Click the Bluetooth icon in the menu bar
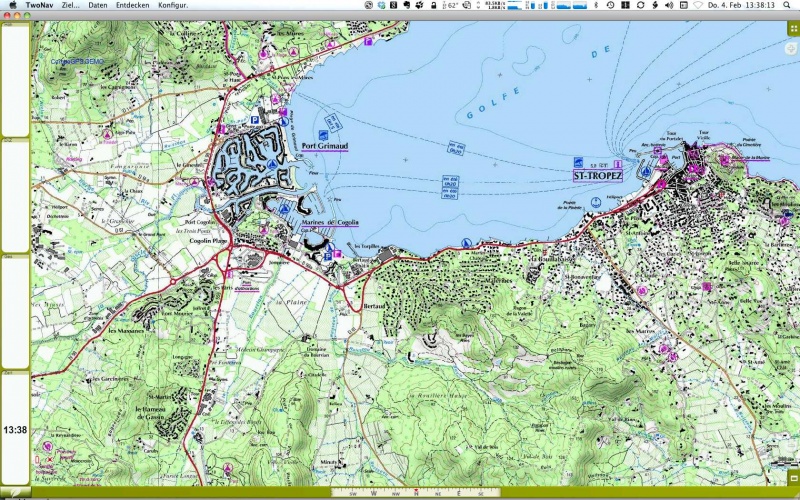 click(596, 5)
